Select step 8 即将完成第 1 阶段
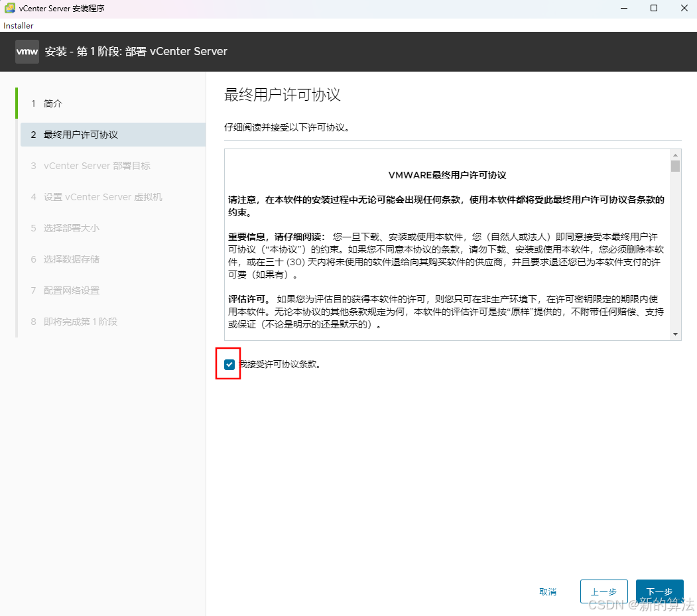Screen dimensions: 697x616 tap(113, 322)
